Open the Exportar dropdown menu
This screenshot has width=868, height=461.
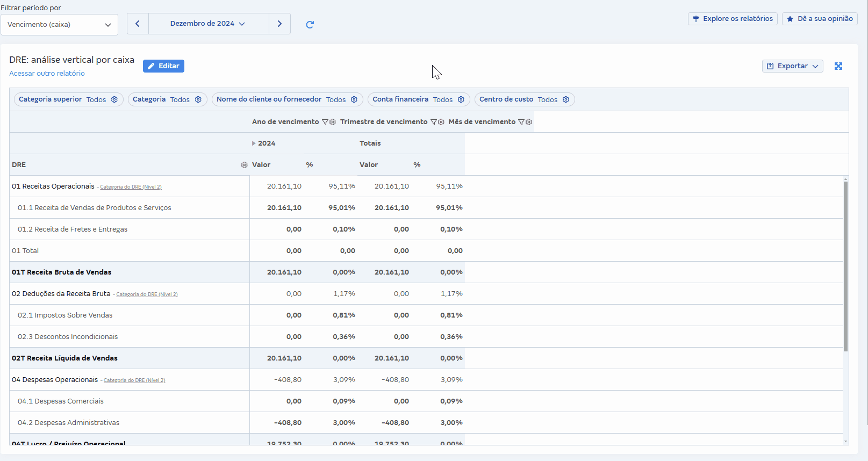pyautogui.click(x=792, y=66)
